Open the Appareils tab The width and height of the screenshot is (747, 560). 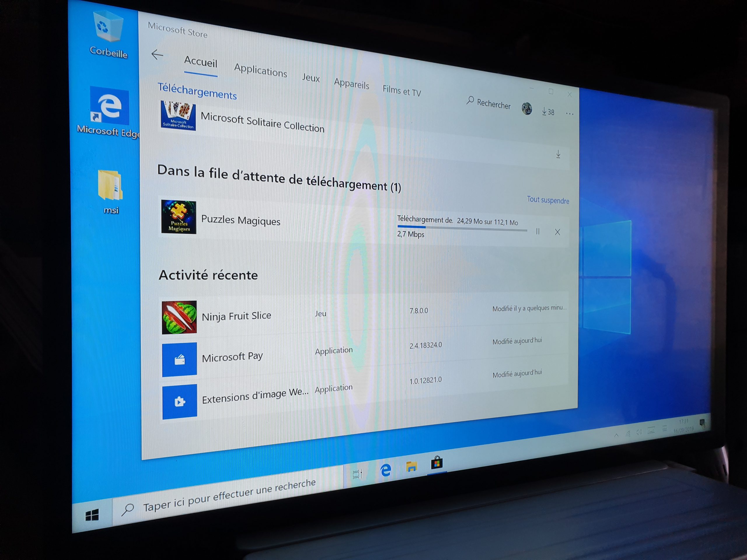[351, 84]
